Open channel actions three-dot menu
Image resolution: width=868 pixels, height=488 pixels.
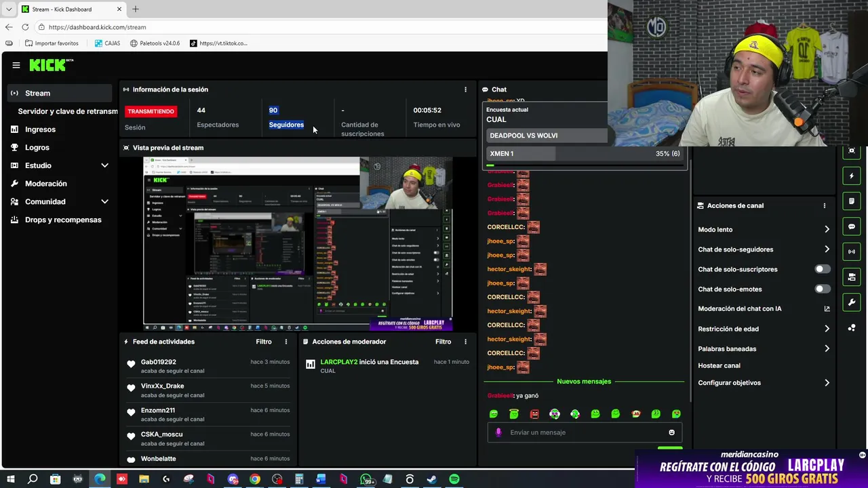coord(825,205)
